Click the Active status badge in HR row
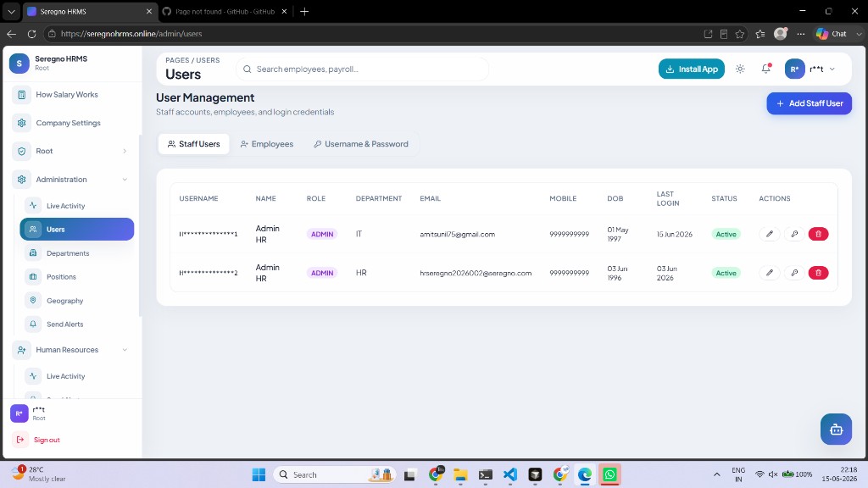 coord(726,273)
